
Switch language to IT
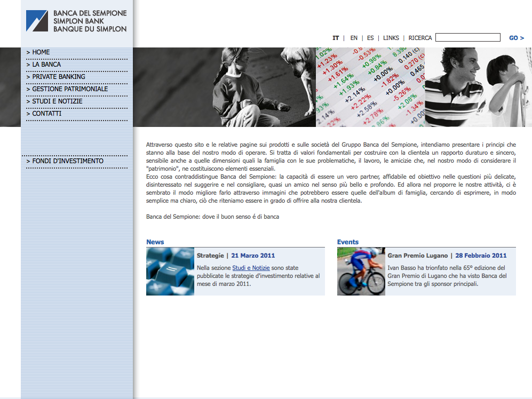point(336,38)
